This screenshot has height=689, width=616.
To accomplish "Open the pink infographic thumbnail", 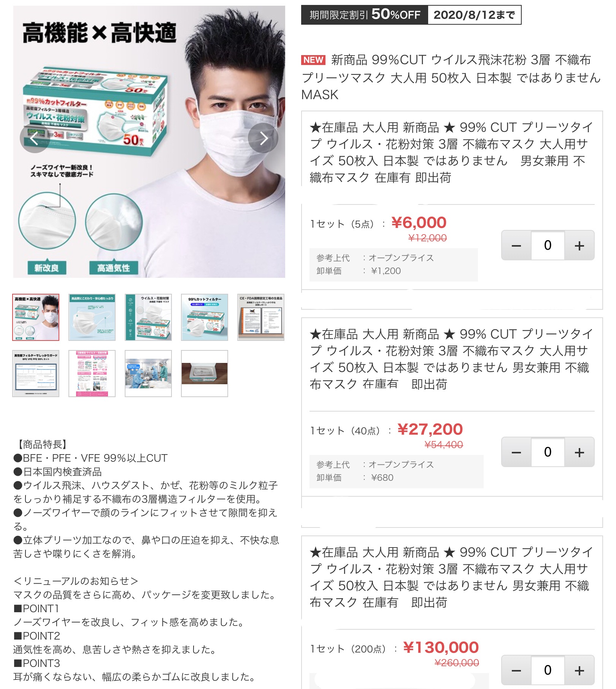I will (x=92, y=374).
